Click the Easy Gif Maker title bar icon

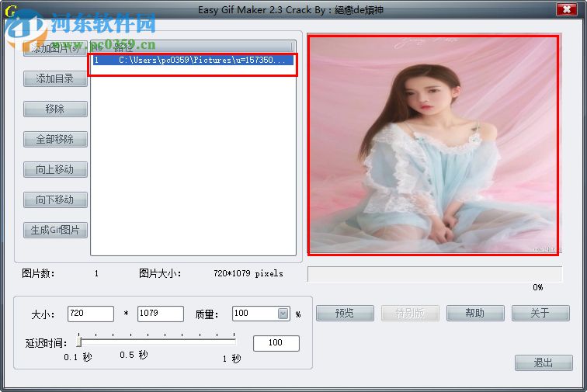pos(10,11)
